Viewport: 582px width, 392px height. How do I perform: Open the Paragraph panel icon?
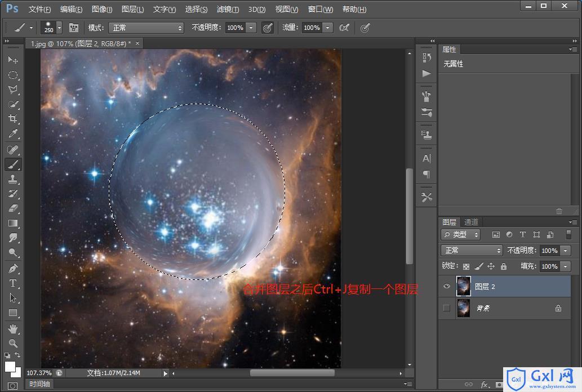(x=426, y=174)
